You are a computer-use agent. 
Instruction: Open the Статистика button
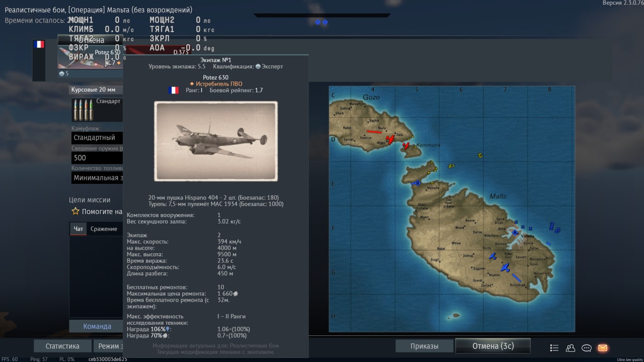point(62,346)
